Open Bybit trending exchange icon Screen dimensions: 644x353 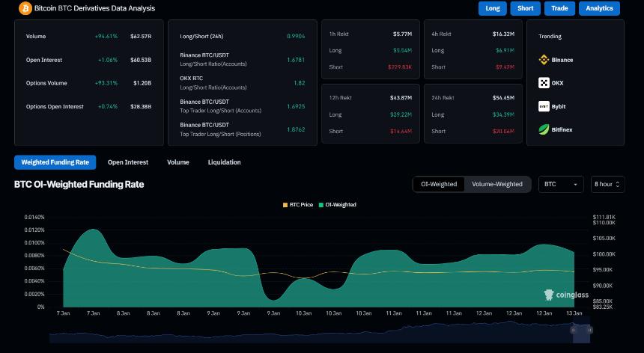[544, 106]
